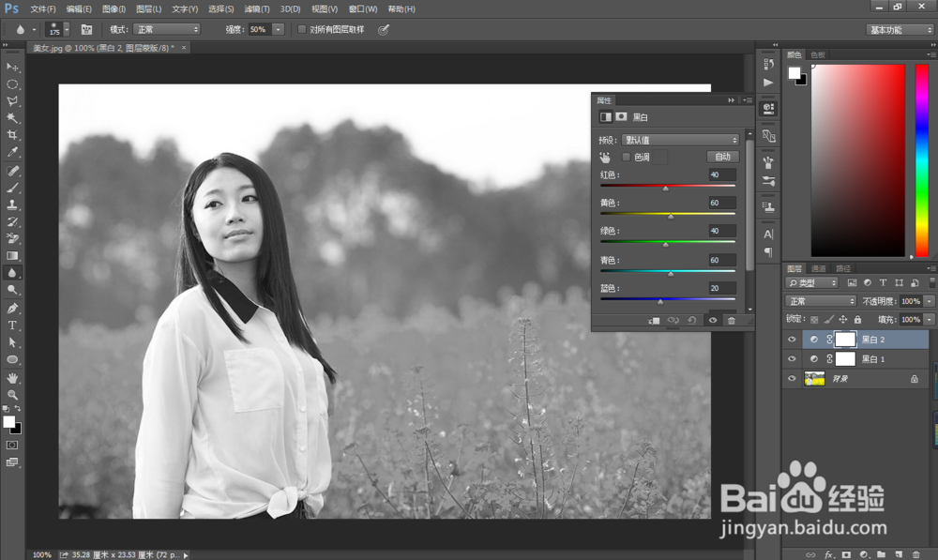The height and width of the screenshot is (560, 938).
Task: Select the Eyedropper tool
Action: click(12, 152)
